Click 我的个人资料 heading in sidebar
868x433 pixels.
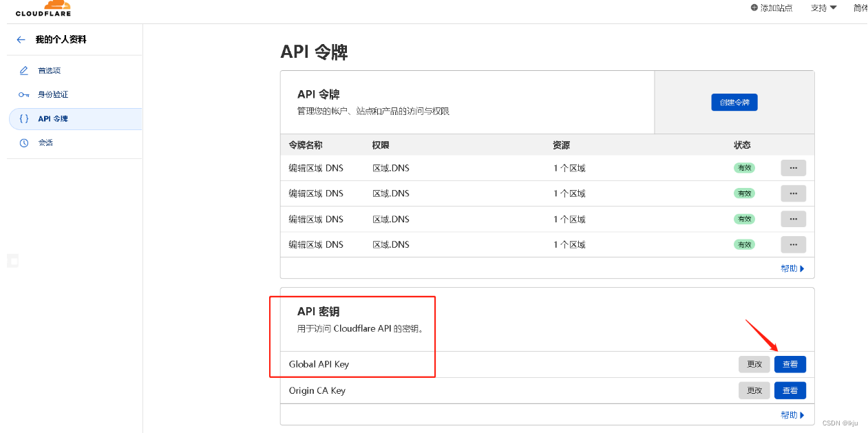pos(61,40)
